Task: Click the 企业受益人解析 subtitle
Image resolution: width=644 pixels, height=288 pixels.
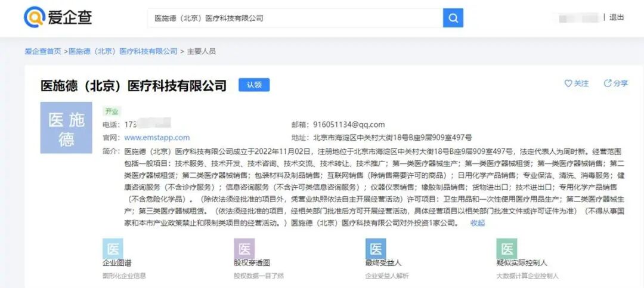Action: (387, 276)
